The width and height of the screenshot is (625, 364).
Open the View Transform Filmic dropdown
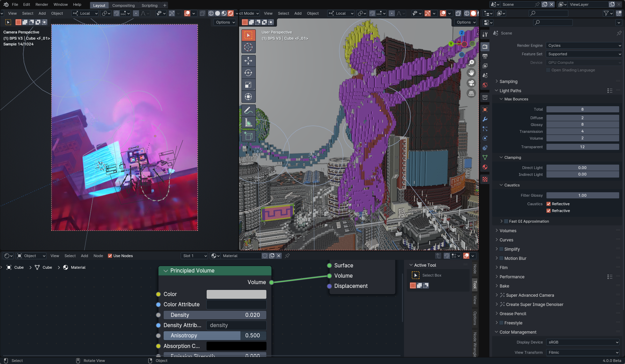pyautogui.click(x=583, y=352)
